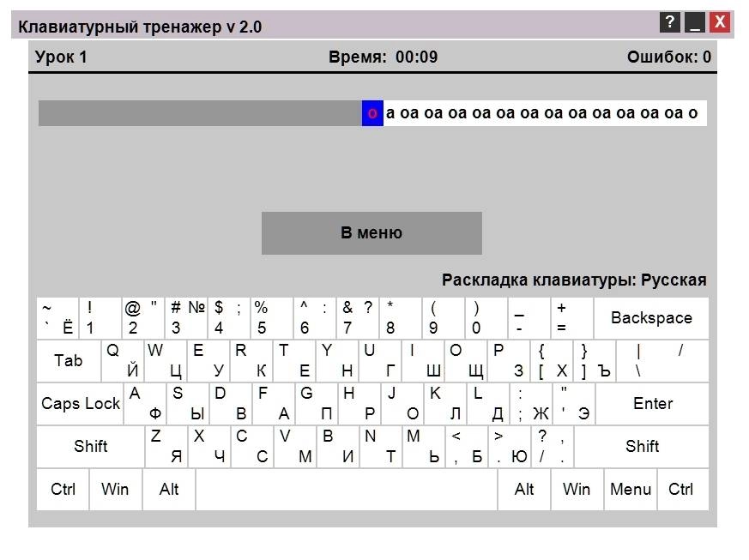Screen dimensions: 749x560
Task: Return to menu with 'В меню' button
Action: pos(371,233)
